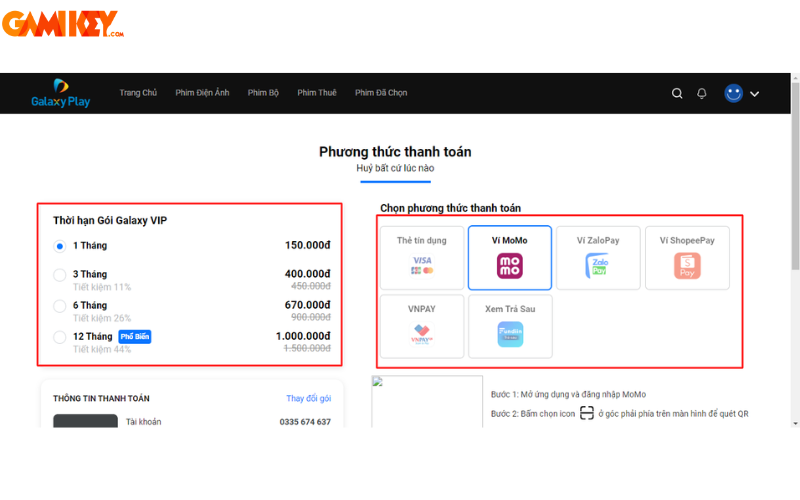Click the Galaxy Play logo
The image size is (800, 500).
[x=60, y=93]
